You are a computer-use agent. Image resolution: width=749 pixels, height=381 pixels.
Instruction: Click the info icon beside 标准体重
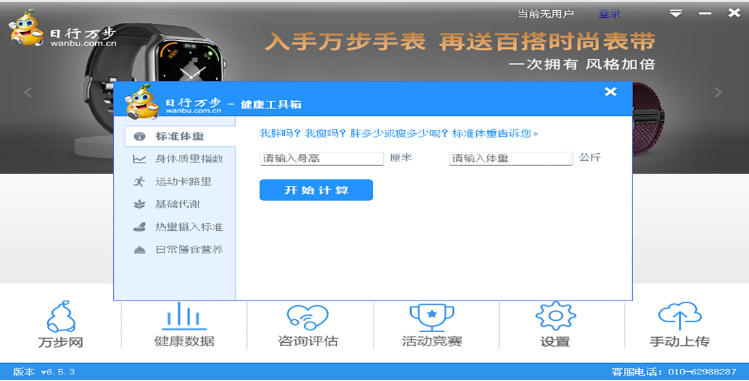[x=139, y=137]
